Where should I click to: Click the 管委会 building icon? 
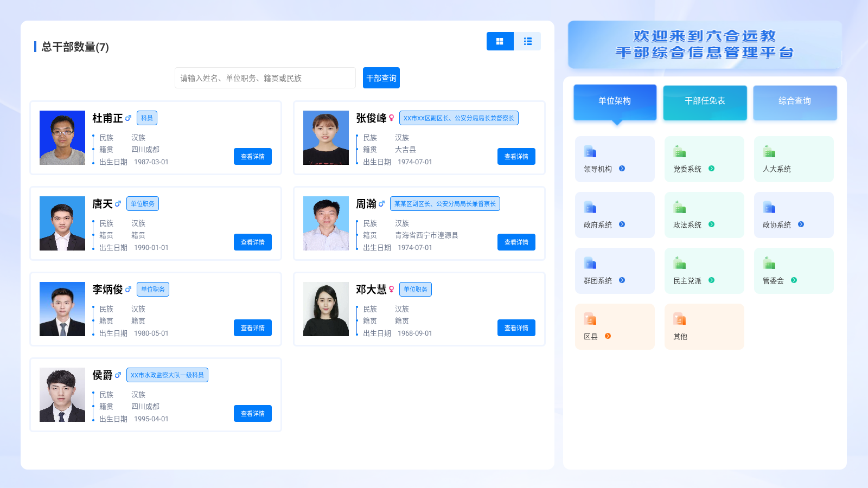pos(769,263)
